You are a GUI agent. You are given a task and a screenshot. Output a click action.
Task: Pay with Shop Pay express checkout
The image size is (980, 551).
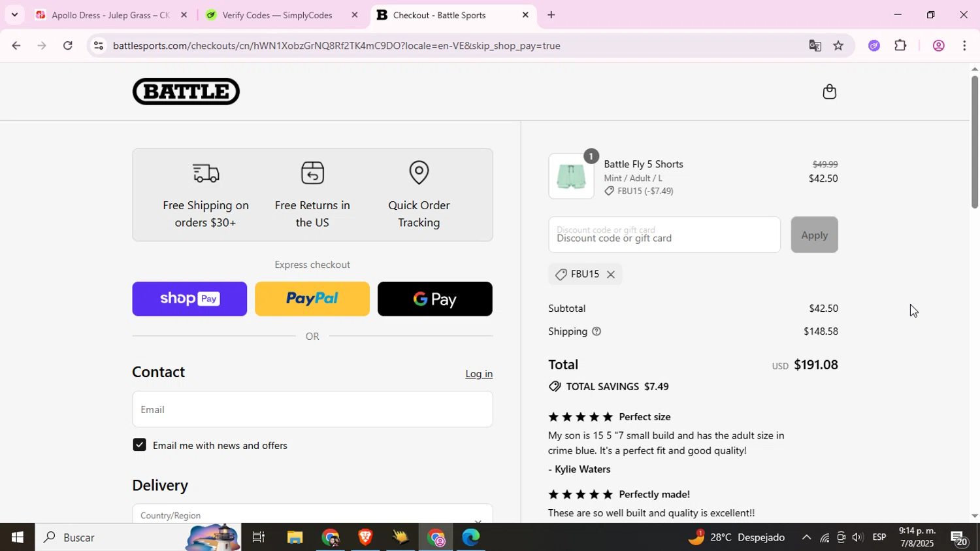pyautogui.click(x=189, y=299)
